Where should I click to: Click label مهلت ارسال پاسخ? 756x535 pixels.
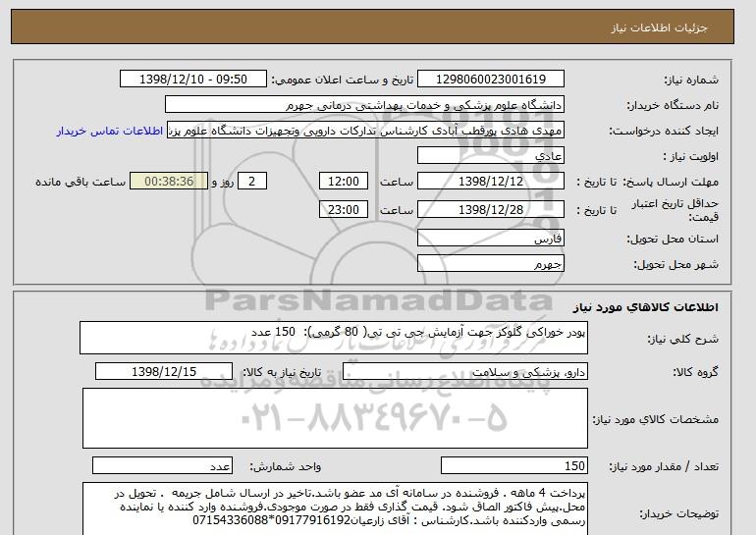pos(671,183)
